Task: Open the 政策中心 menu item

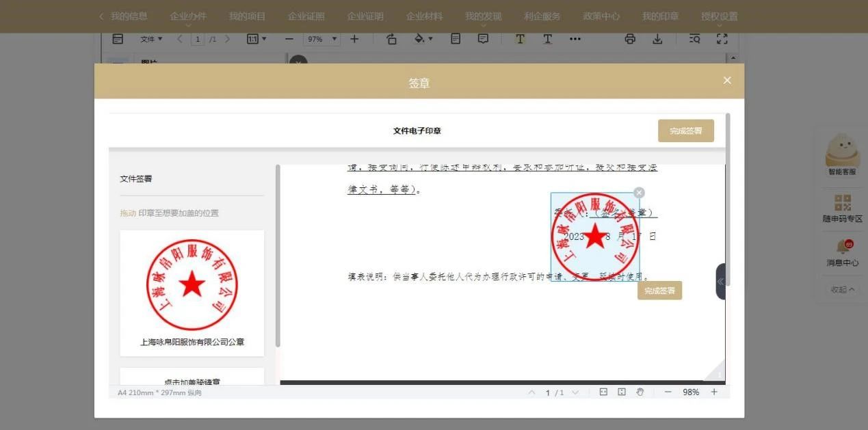Action: 601,16
